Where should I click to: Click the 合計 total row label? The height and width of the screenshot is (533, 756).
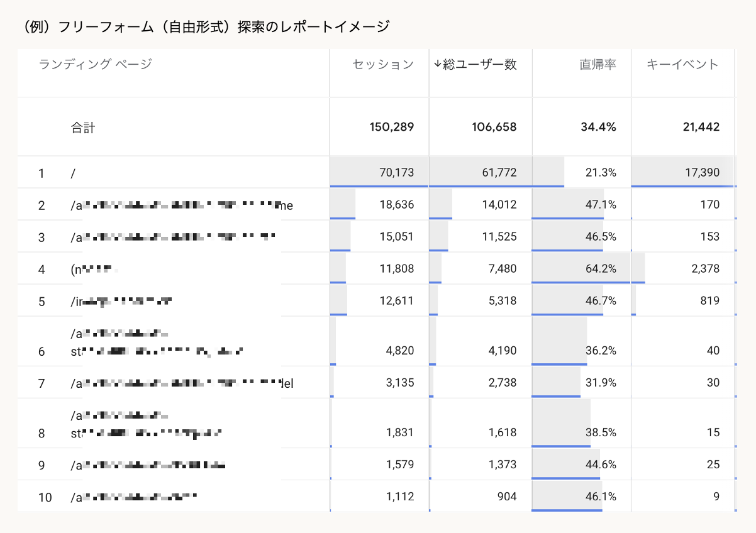point(83,128)
